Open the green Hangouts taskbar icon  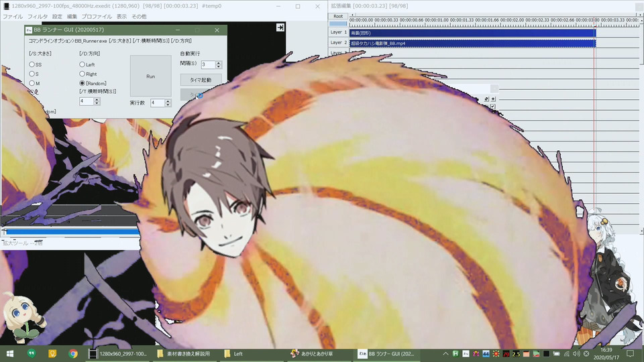pos(32,353)
